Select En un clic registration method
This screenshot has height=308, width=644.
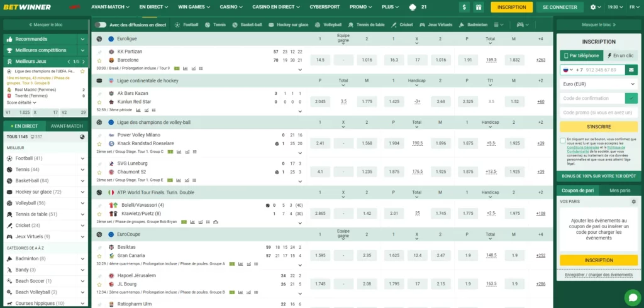[x=620, y=55]
